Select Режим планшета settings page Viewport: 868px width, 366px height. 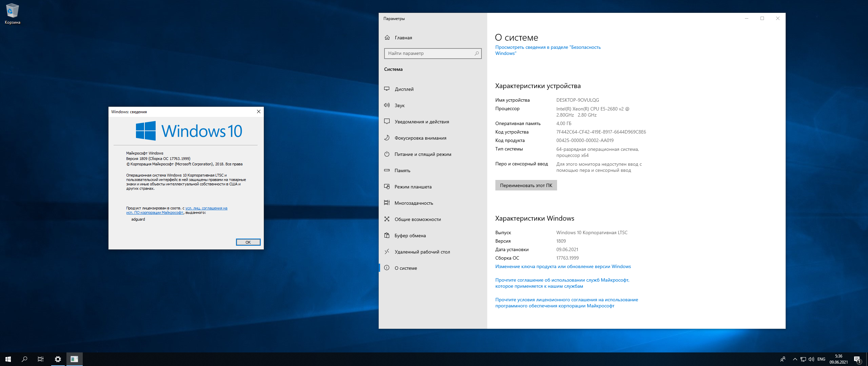pos(433,187)
